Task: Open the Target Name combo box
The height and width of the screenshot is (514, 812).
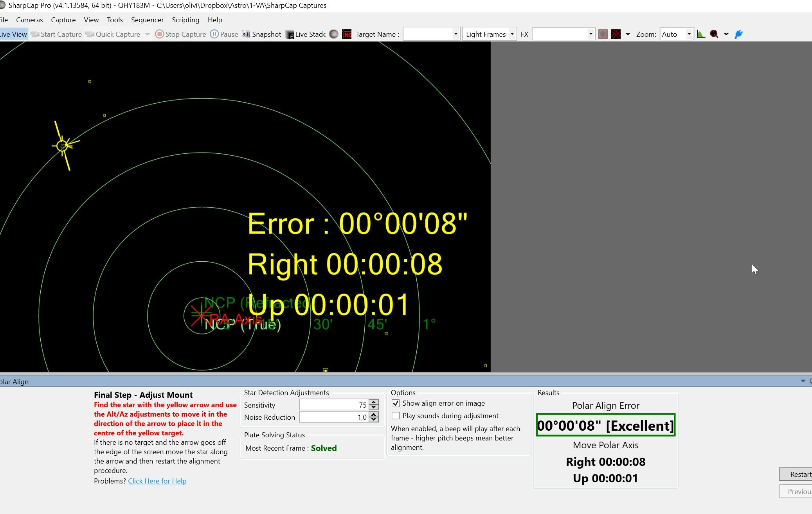Action: tap(431, 34)
